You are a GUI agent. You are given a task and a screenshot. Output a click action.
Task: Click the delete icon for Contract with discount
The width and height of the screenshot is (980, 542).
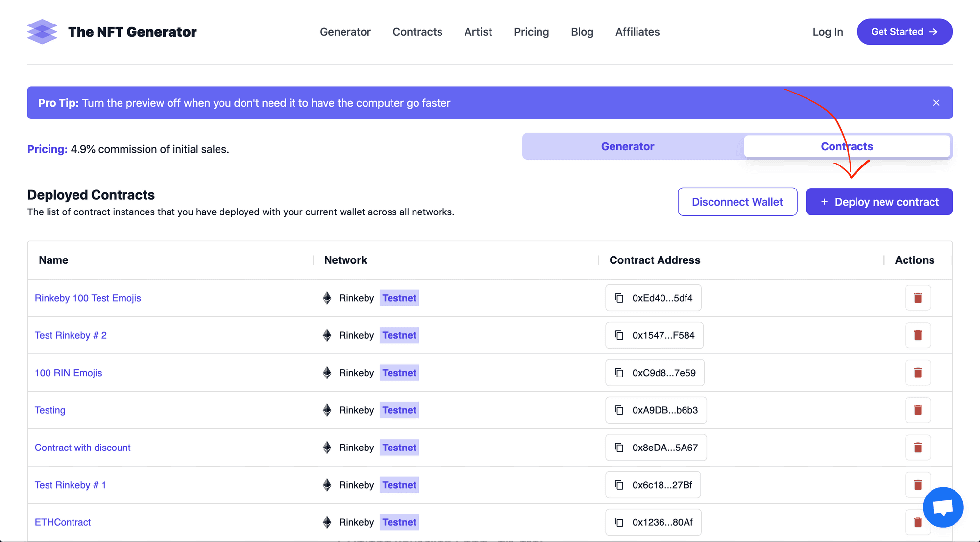tap(918, 447)
